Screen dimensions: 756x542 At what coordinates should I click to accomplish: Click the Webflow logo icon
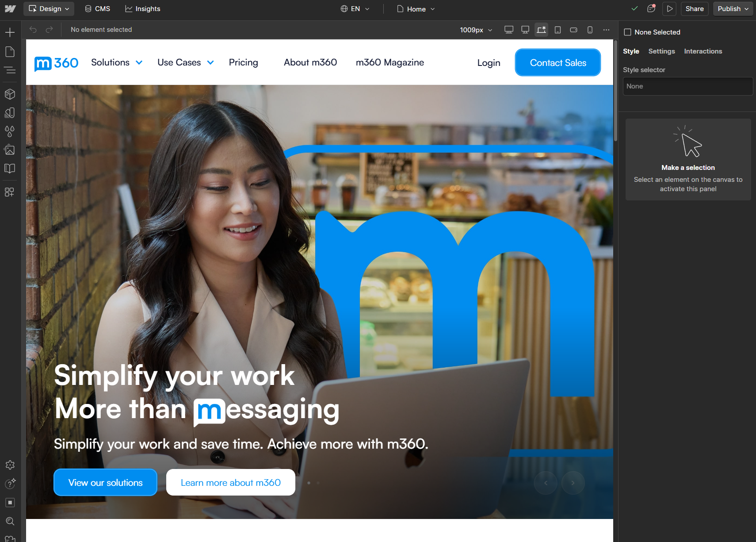(x=10, y=9)
